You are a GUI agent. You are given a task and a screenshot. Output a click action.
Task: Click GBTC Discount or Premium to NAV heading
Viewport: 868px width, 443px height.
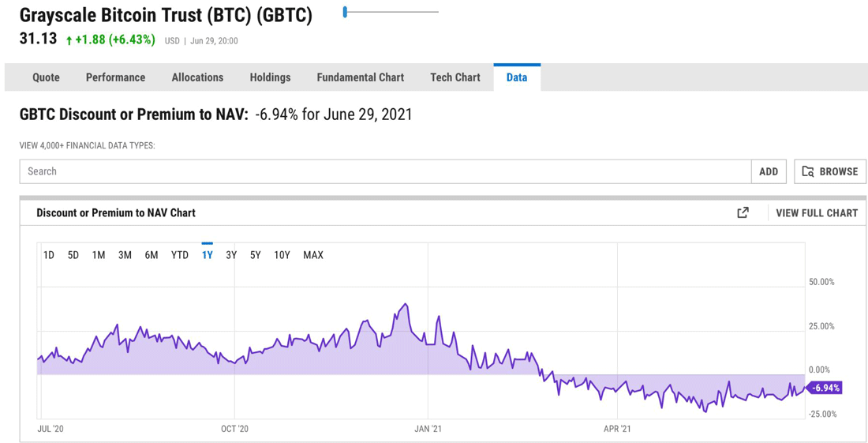(x=134, y=115)
